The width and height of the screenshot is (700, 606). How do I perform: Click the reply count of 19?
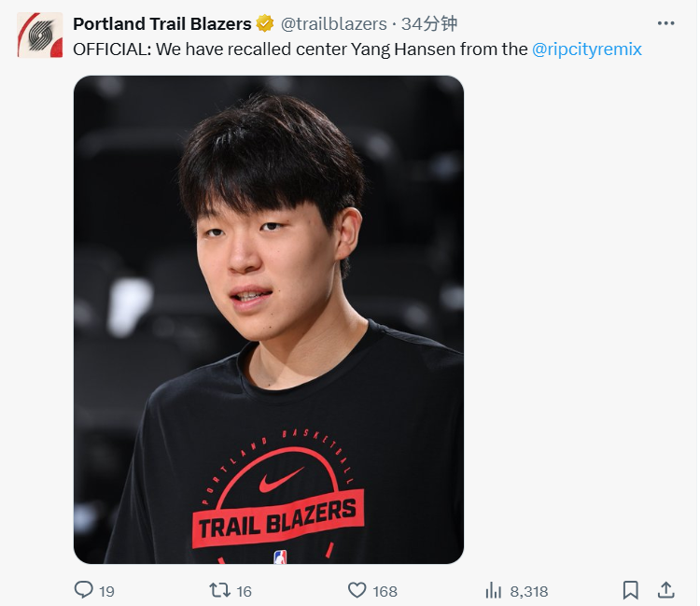click(x=106, y=591)
